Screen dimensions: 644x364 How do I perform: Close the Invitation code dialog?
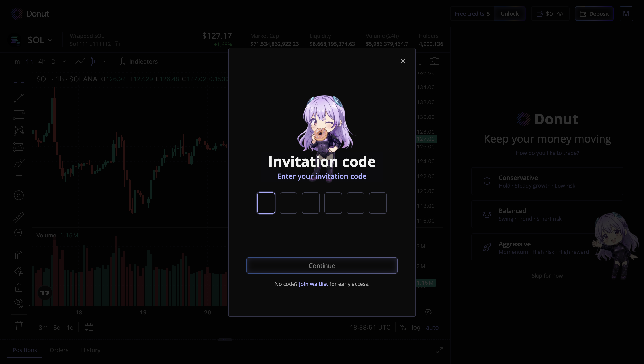click(x=403, y=61)
